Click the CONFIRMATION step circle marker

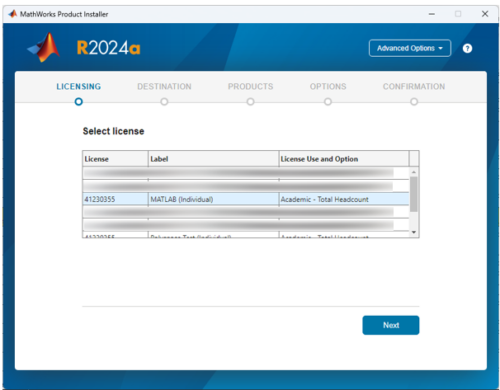point(414,102)
